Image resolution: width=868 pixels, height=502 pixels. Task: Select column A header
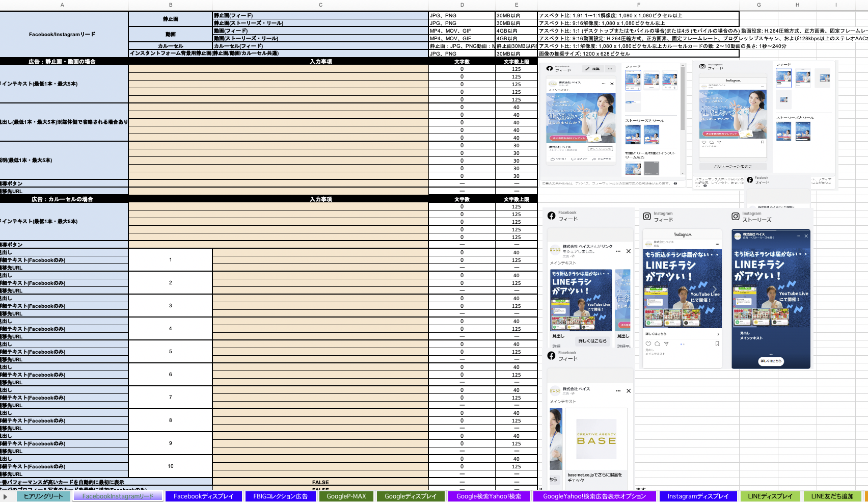62,5
